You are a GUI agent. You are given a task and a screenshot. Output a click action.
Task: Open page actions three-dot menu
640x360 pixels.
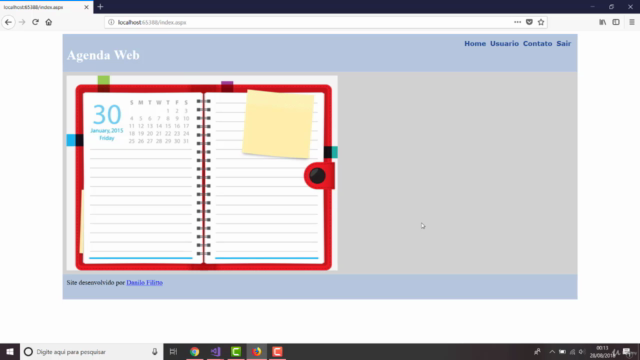point(517,22)
